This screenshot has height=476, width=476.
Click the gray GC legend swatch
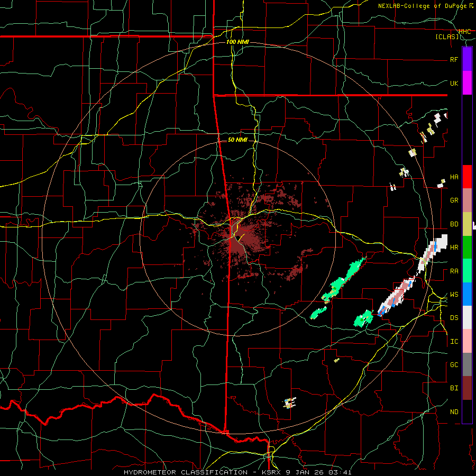pyautogui.click(x=467, y=364)
